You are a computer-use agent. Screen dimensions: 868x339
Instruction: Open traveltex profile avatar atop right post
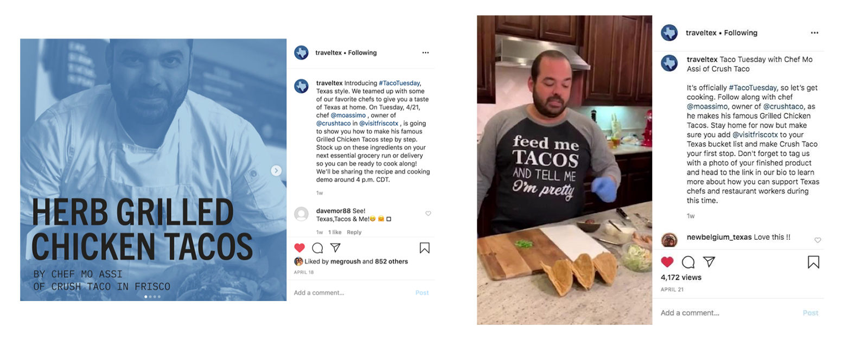point(669,33)
